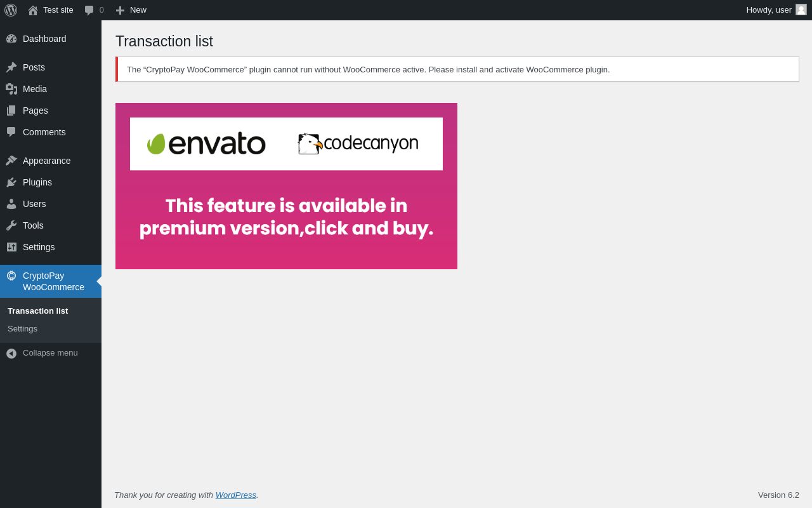
Task: Click the Plugins plug icon
Action: point(11,182)
